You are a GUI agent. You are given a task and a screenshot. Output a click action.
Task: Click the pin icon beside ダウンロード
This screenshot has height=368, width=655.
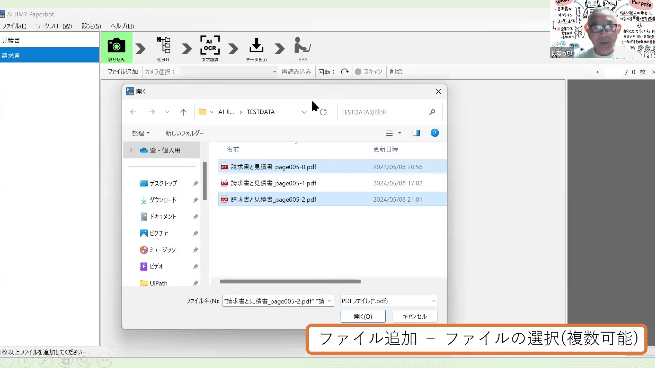tap(195, 200)
